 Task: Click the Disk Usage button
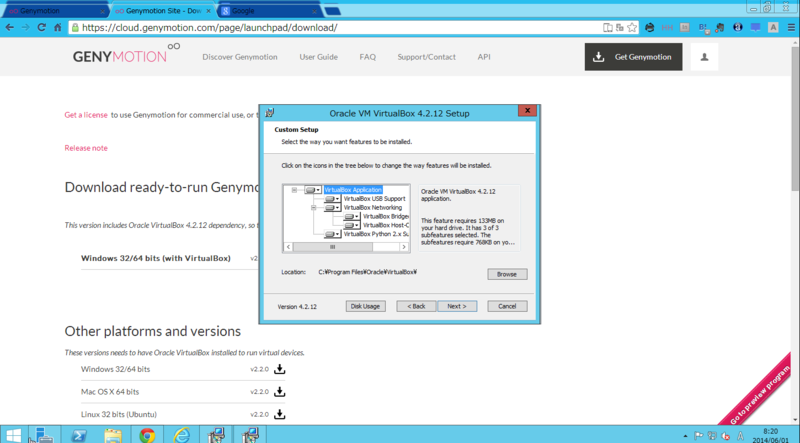(365, 306)
